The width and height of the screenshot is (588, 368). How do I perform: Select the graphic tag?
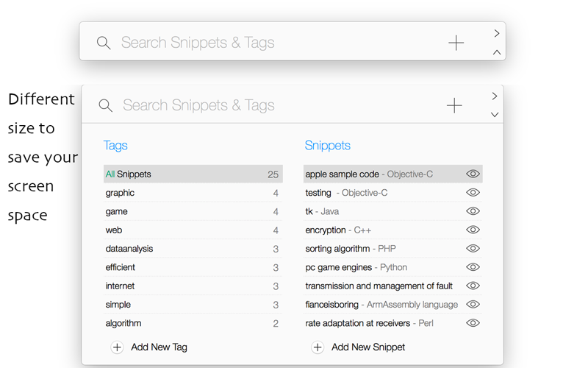coord(191,193)
